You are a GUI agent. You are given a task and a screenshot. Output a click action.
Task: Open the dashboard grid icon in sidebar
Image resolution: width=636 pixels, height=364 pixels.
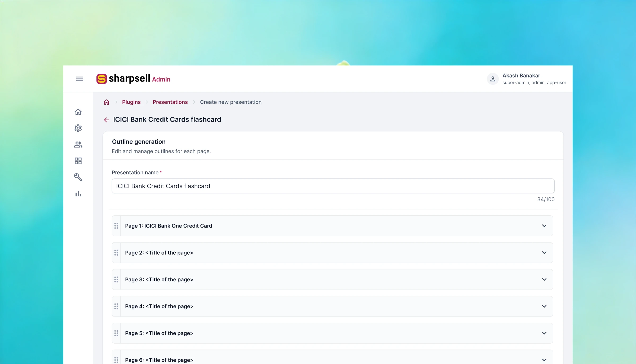tap(78, 161)
